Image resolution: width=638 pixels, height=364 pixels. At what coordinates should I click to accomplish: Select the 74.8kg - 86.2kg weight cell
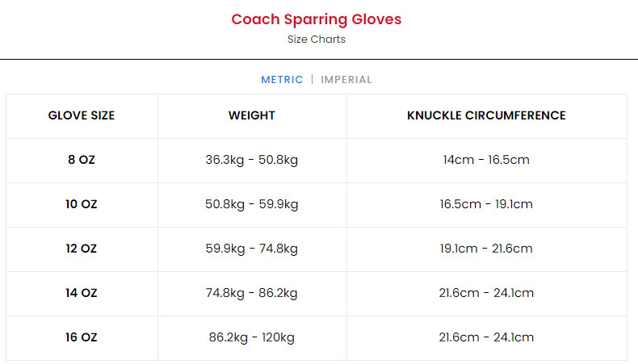pos(252,293)
